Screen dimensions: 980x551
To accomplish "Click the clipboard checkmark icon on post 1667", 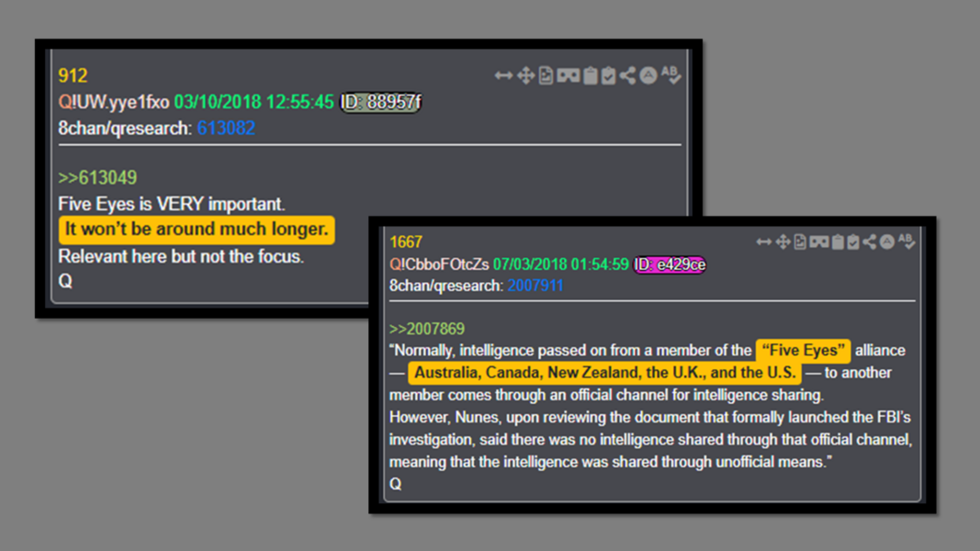I will pos(853,242).
